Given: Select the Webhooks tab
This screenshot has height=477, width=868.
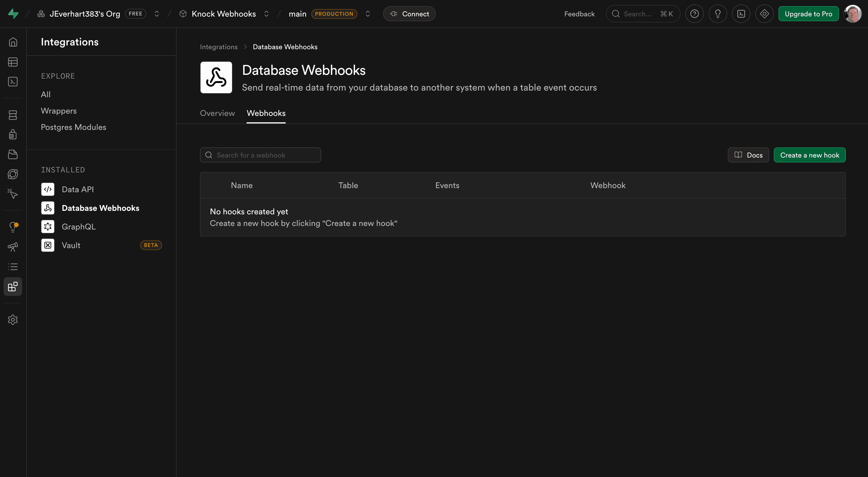Looking at the screenshot, I should (266, 113).
